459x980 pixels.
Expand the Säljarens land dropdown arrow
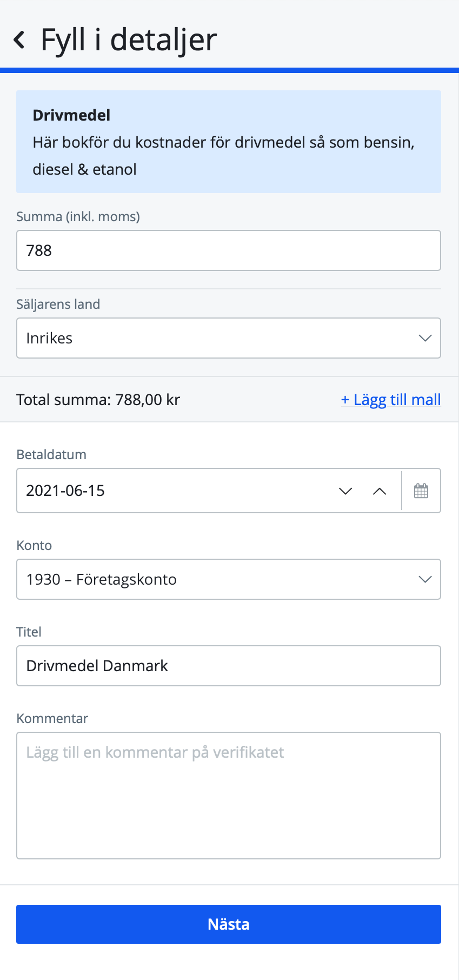(425, 338)
